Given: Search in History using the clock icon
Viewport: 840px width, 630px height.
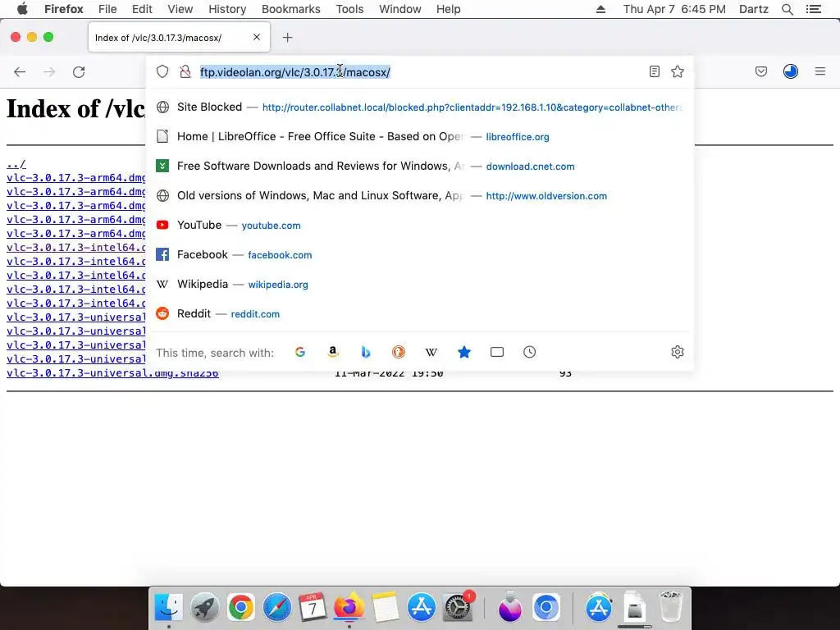Looking at the screenshot, I should point(530,352).
